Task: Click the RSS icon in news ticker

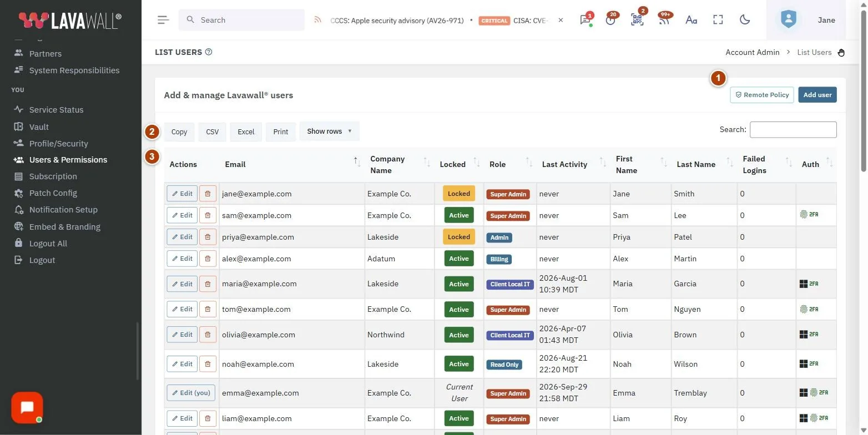Action: pyautogui.click(x=317, y=20)
